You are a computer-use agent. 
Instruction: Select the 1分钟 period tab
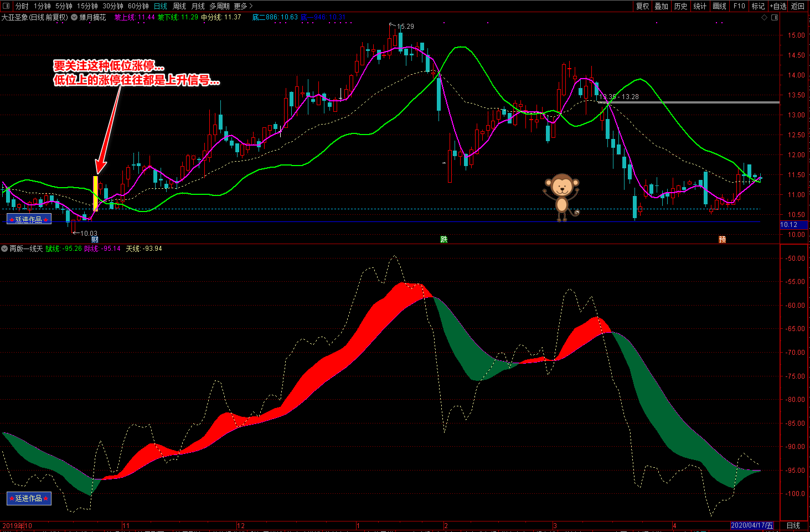pyautogui.click(x=42, y=6)
